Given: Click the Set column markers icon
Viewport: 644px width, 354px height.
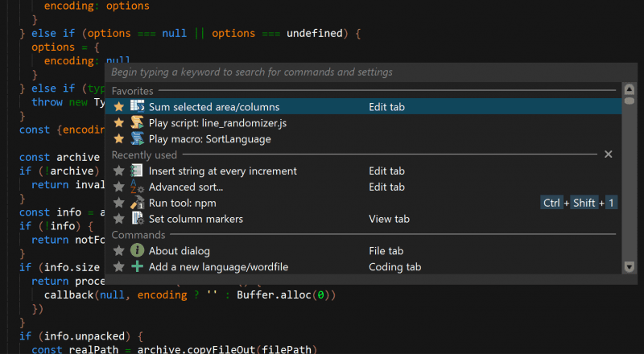Looking at the screenshot, I should [137, 219].
